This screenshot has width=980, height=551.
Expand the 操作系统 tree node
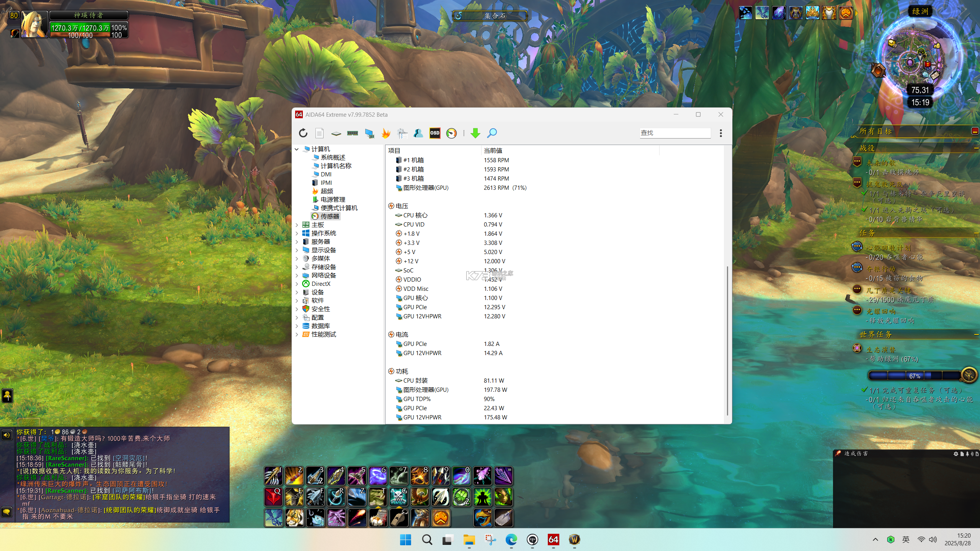tap(297, 233)
